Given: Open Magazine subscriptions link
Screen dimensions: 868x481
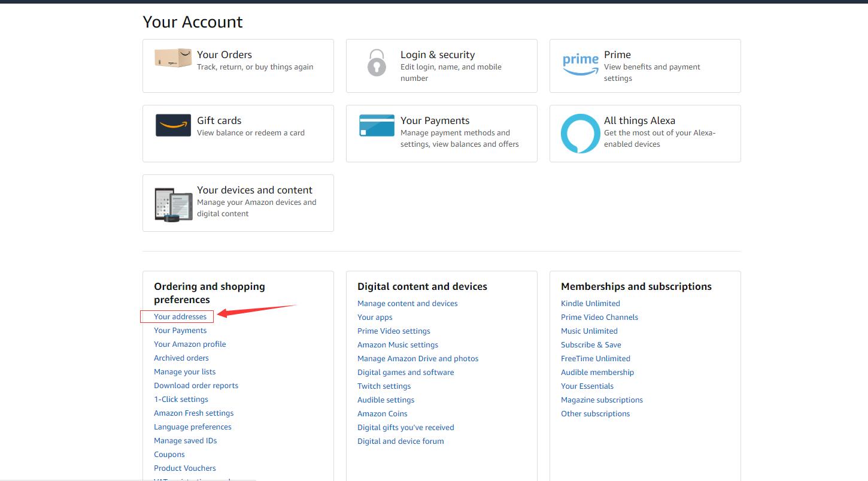Looking at the screenshot, I should click(602, 400).
